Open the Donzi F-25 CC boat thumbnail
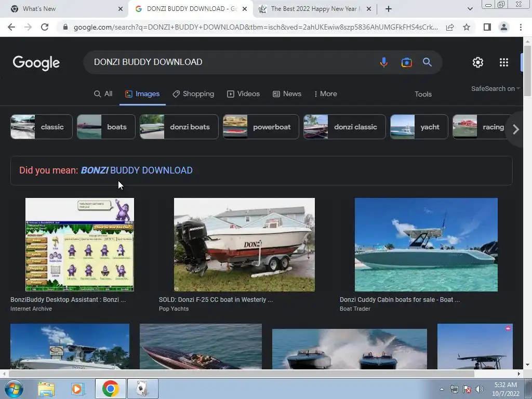Viewport: 532px width, 399px height. [x=244, y=245]
